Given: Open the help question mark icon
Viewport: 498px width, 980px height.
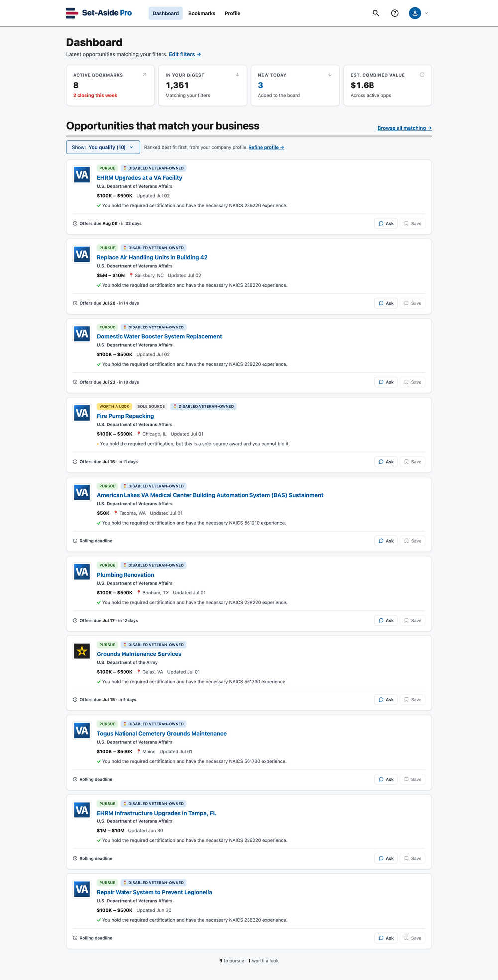Looking at the screenshot, I should pos(395,13).
